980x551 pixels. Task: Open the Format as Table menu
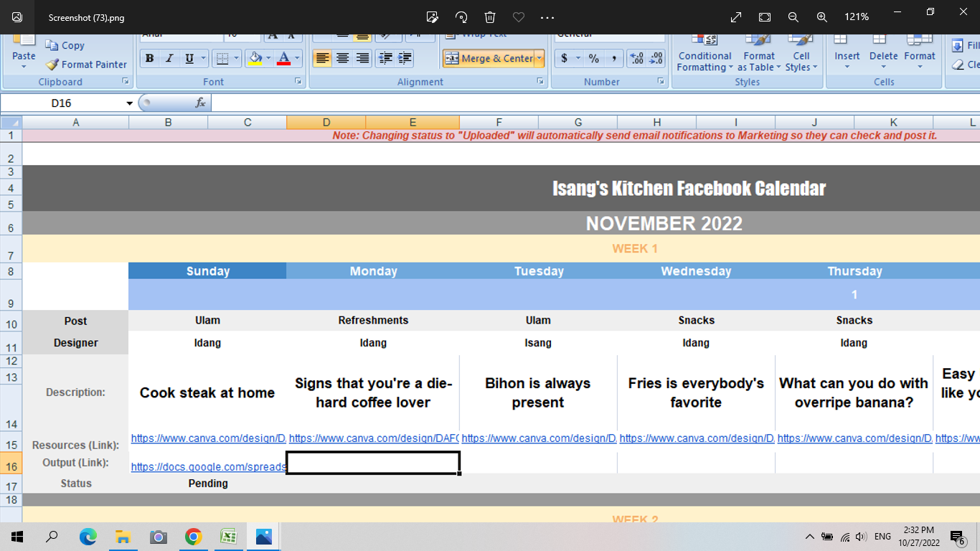pyautogui.click(x=759, y=53)
